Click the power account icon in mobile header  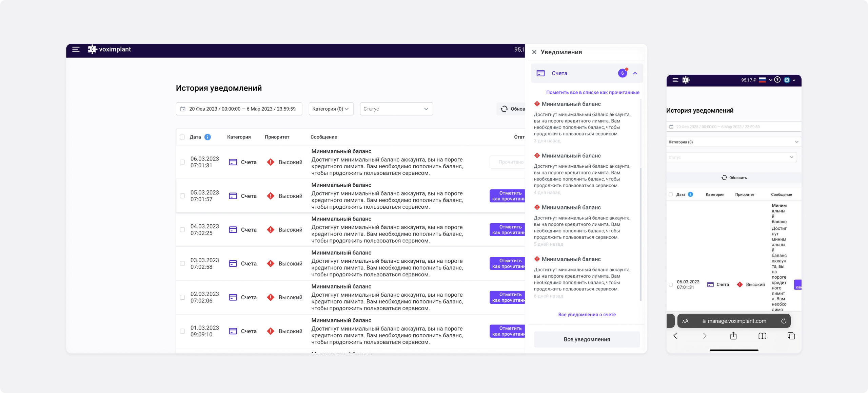point(787,80)
